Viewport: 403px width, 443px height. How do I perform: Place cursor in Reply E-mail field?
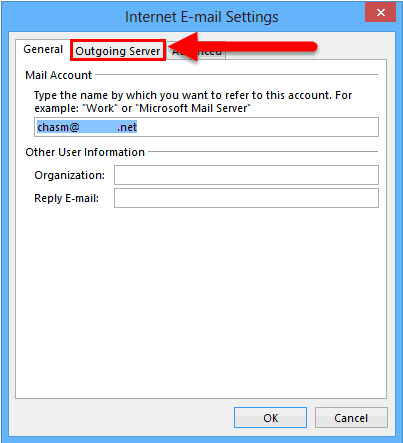246,198
